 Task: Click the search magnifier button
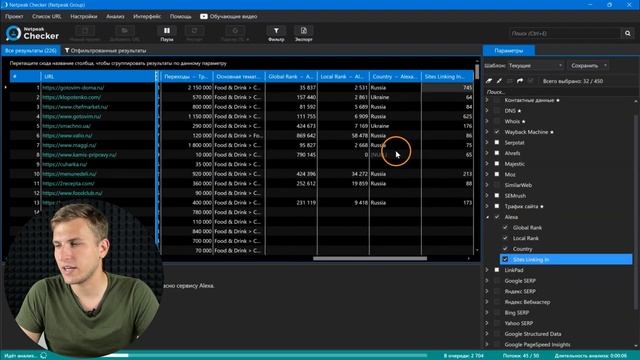pyautogui.click(x=628, y=33)
